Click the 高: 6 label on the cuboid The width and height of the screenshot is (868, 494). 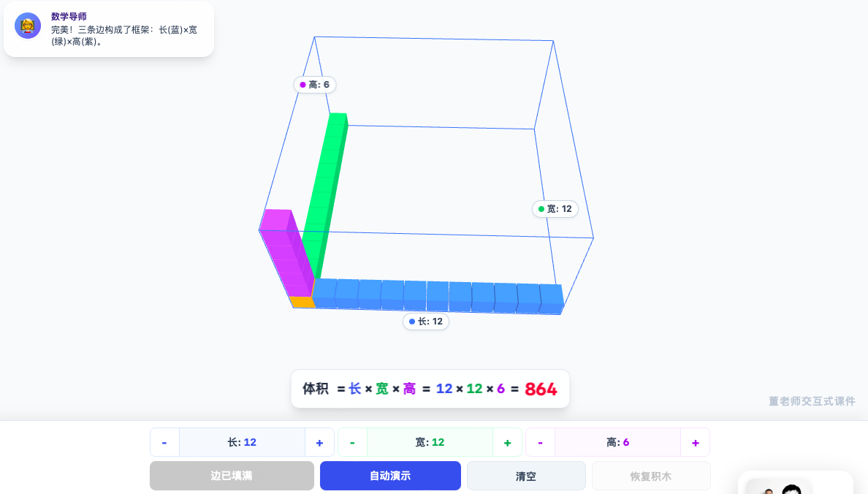[x=315, y=85]
